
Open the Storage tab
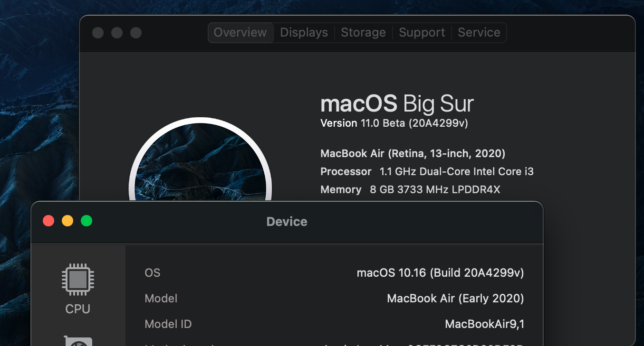(x=363, y=32)
